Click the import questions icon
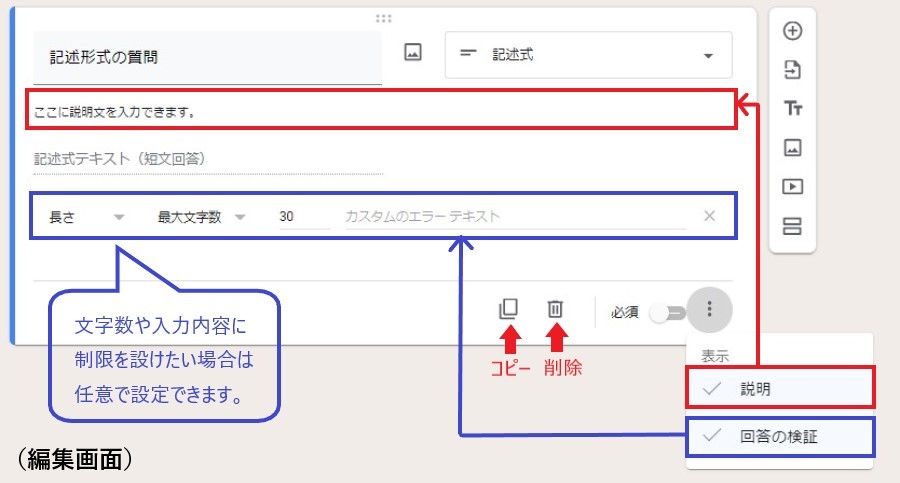900x483 pixels. 792,70
